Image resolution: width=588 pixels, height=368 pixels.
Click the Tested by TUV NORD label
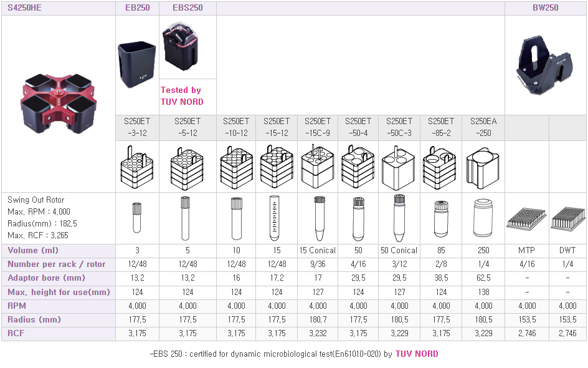[x=183, y=96]
